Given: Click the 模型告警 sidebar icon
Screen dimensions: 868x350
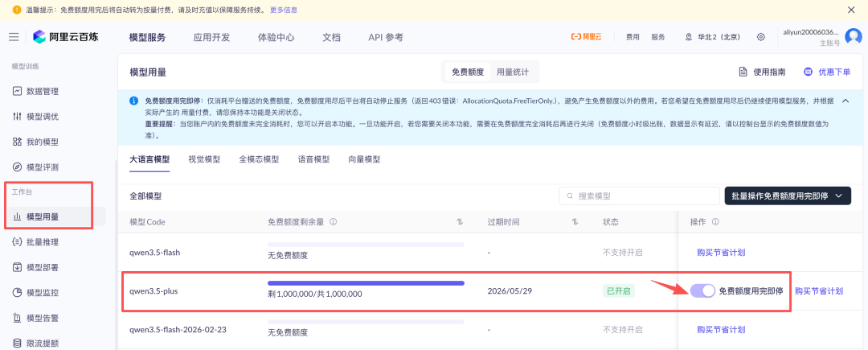Looking at the screenshot, I should 17,318.
